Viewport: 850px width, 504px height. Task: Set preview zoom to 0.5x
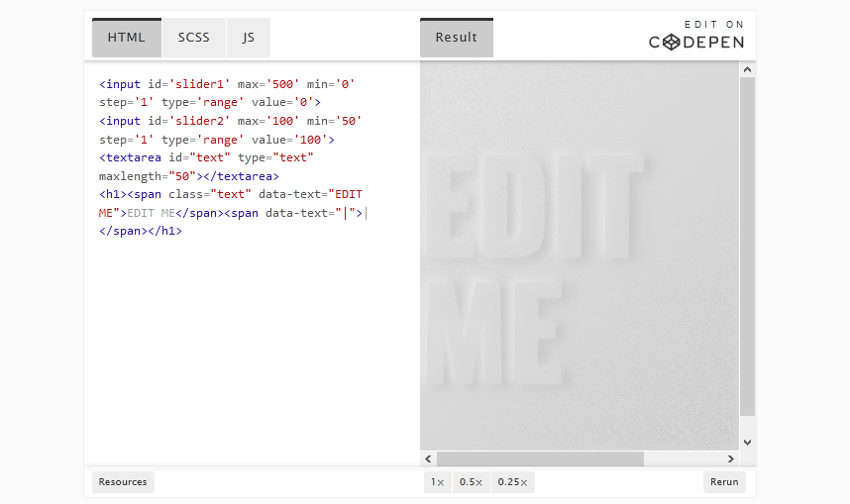pyautogui.click(x=471, y=482)
